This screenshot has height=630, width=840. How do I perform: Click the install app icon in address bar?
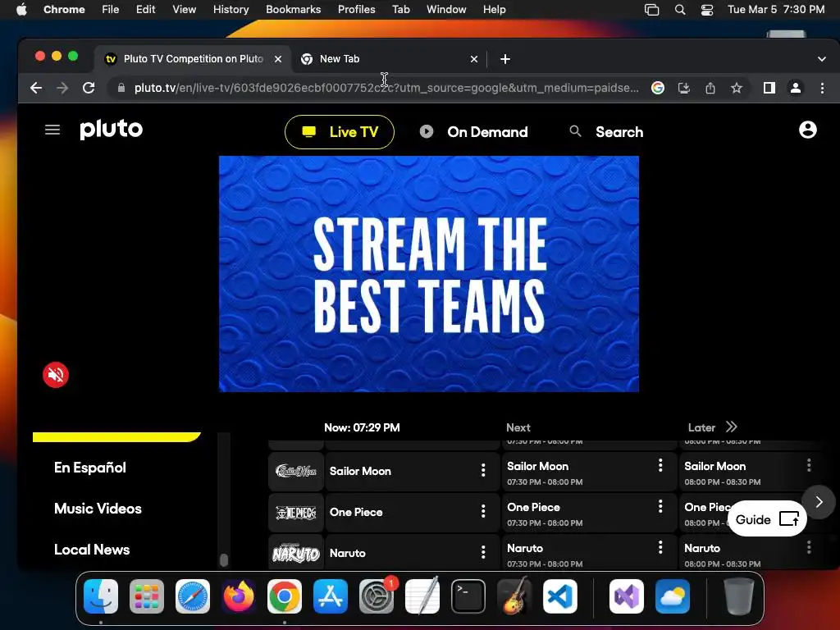click(684, 88)
